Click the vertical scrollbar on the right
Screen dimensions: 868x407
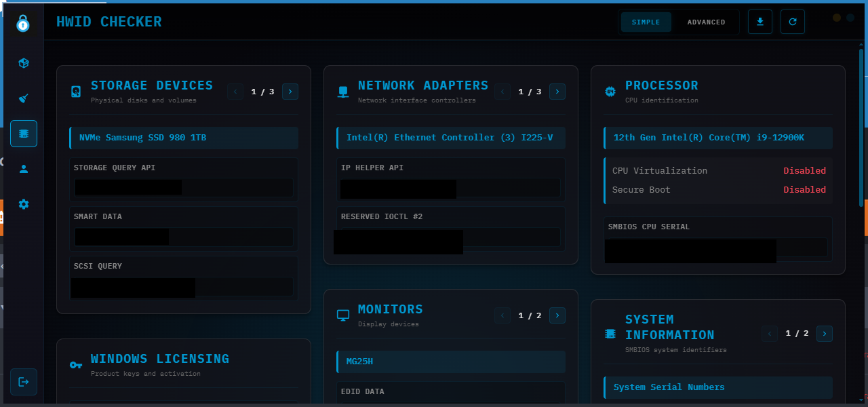point(861,129)
